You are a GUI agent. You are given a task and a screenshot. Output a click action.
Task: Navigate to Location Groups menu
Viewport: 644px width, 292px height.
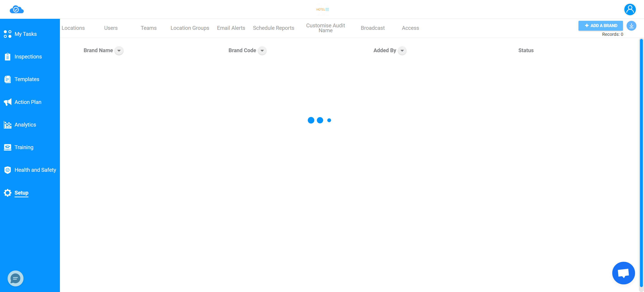190,28
